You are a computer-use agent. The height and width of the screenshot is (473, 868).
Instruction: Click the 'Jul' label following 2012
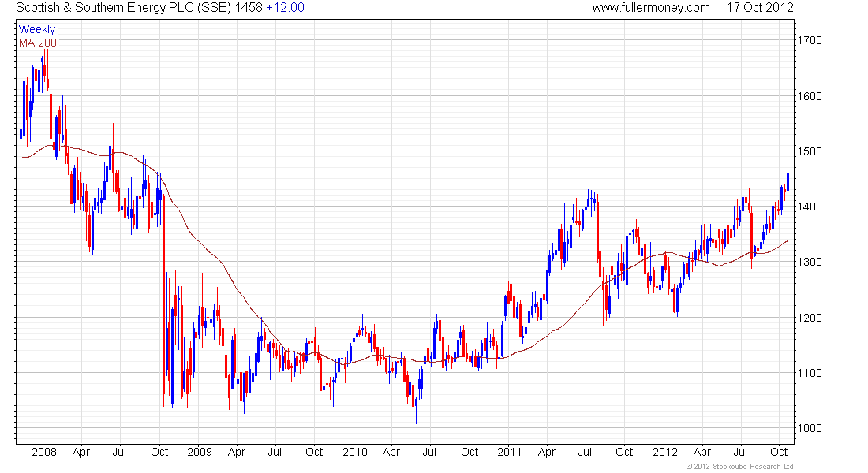(x=740, y=452)
